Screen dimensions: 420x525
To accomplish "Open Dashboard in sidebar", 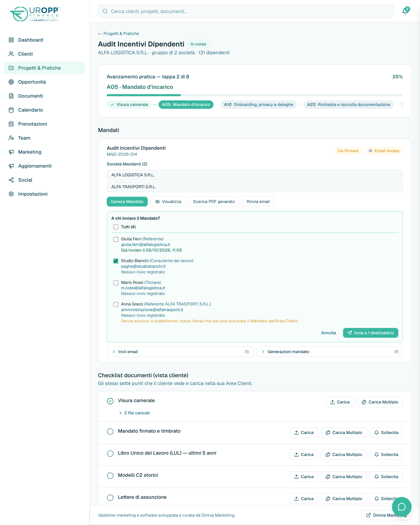I will tap(45, 40).
